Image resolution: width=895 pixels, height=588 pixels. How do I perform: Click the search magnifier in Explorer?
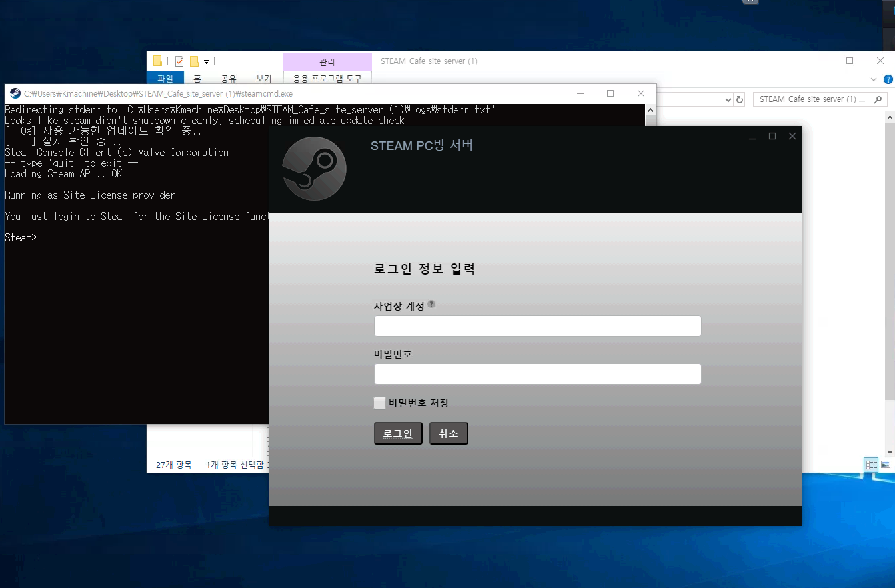pos(878,99)
